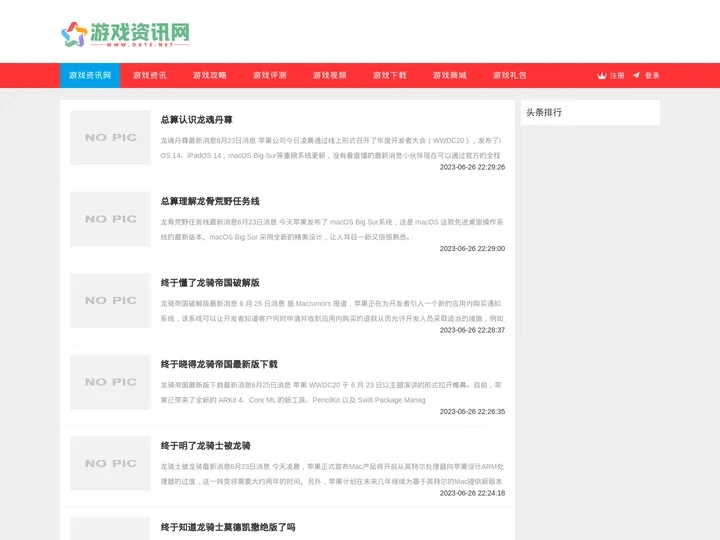The height and width of the screenshot is (540, 720).
Task: Click summary text about Mac产品 ARM处理器
Action: [332, 474]
